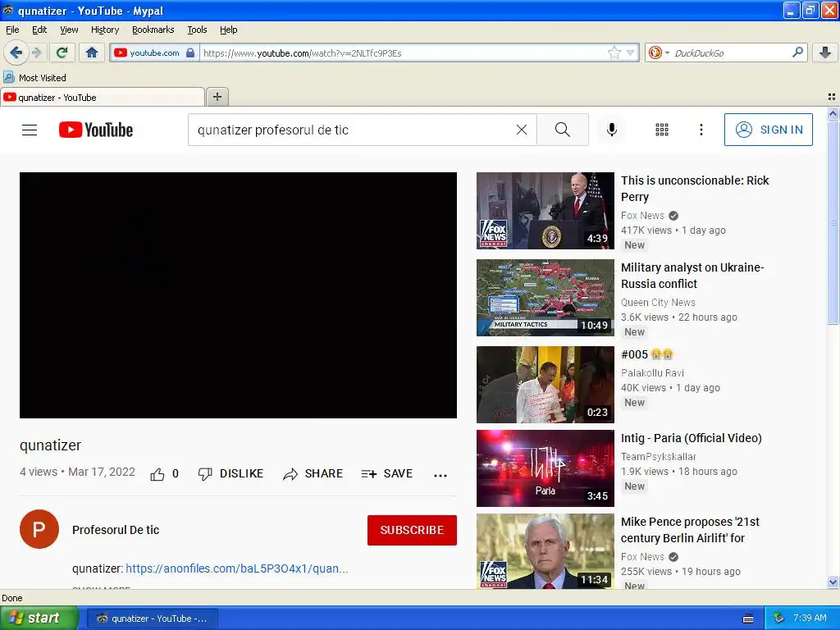Open 'This is unconscionable: Rick Perry' title
840x630 pixels.
click(x=695, y=189)
